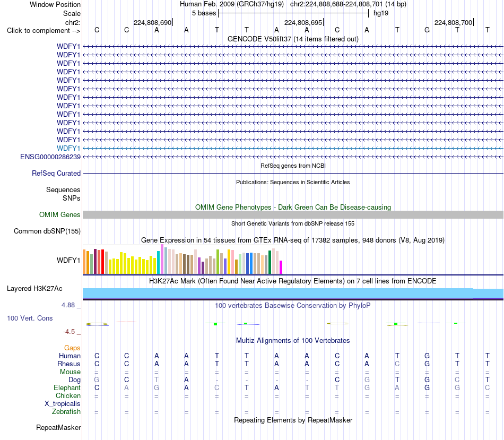
Task: Click the RepeatMasker side label
Action: [58, 427]
